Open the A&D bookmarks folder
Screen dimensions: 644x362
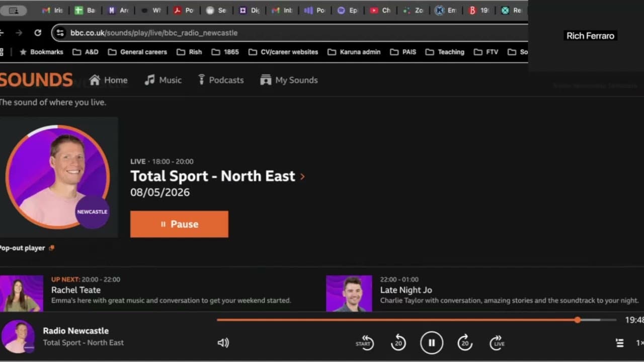point(85,52)
